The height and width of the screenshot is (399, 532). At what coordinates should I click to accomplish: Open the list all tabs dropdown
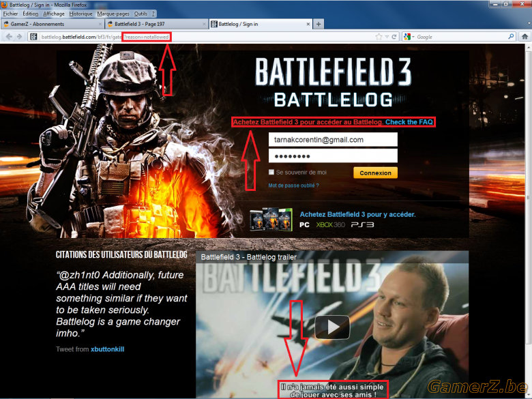pyautogui.click(x=529, y=24)
